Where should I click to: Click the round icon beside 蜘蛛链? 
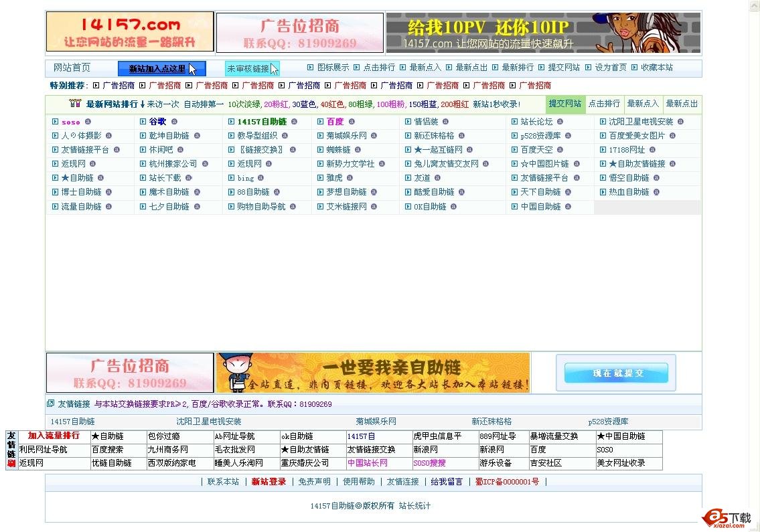tap(358, 150)
